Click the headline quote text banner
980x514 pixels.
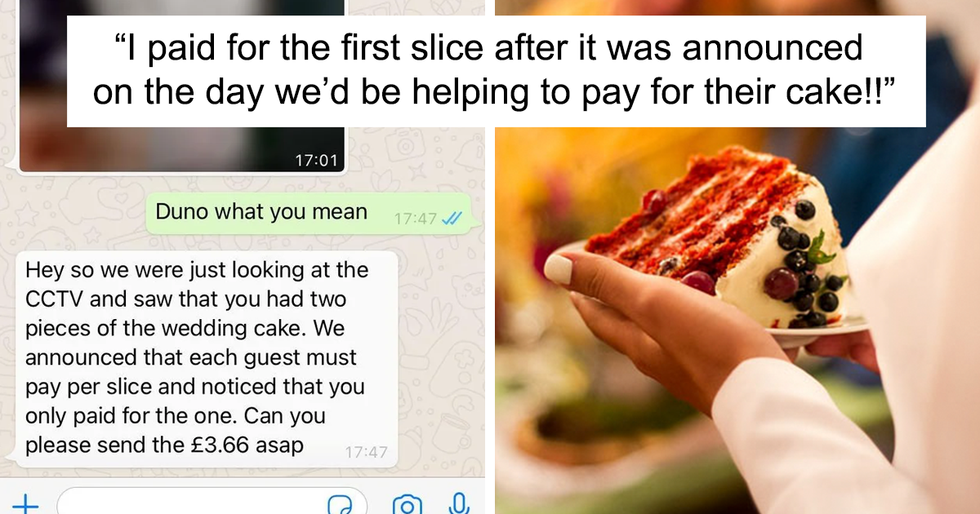click(x=497, y=71)
